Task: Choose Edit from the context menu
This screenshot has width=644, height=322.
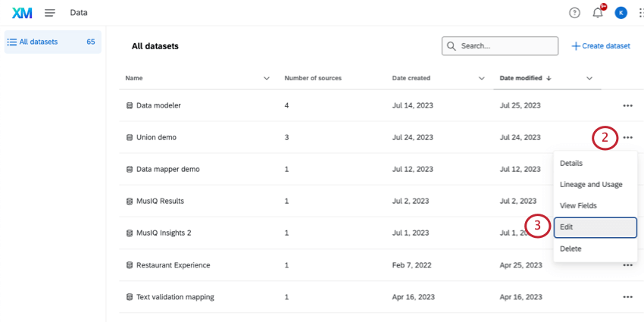Action: click(x=595, y=227)
